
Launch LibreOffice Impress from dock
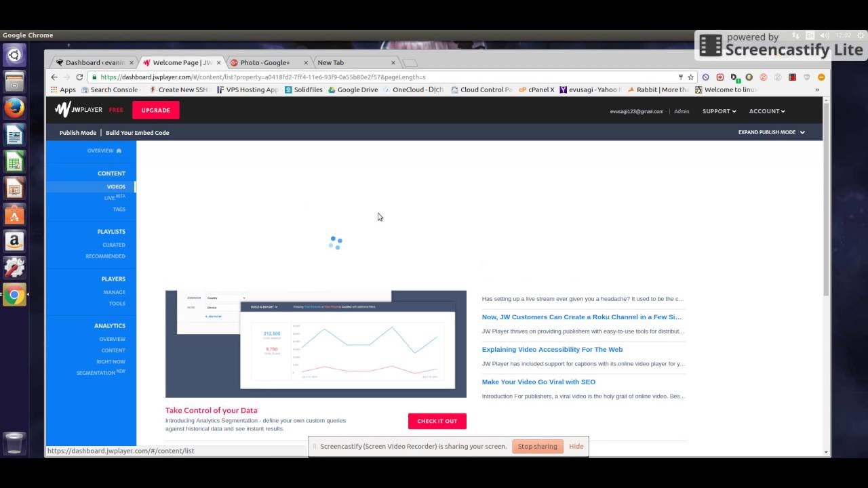pos(14,188)
